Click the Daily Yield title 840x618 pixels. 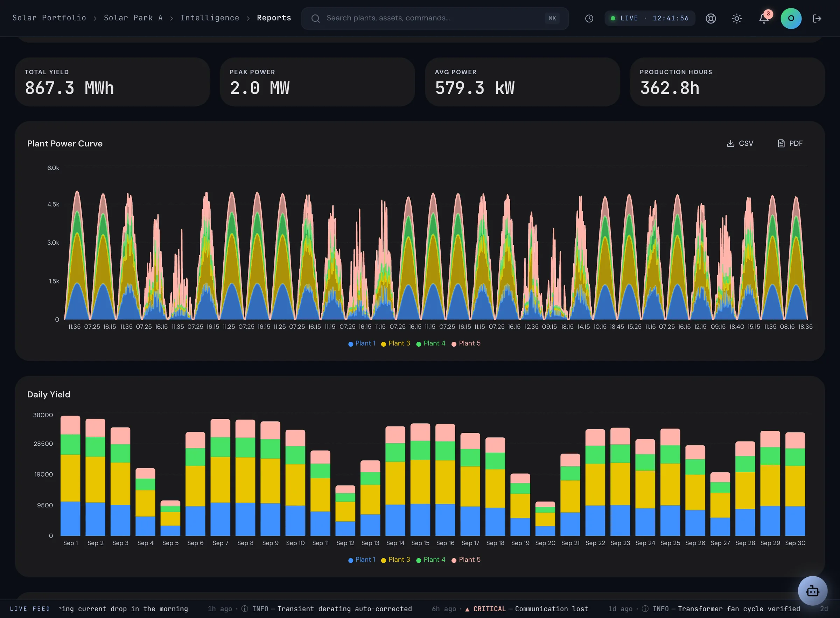coord(49,395)
